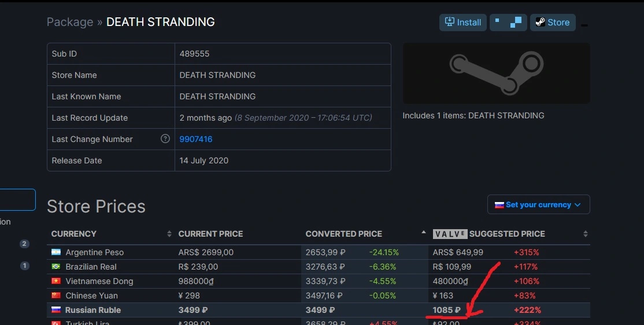Sort table by Currency column arrows
Image resolution: width=644 pixels, height=325 pixels.
tap(169, 233)
